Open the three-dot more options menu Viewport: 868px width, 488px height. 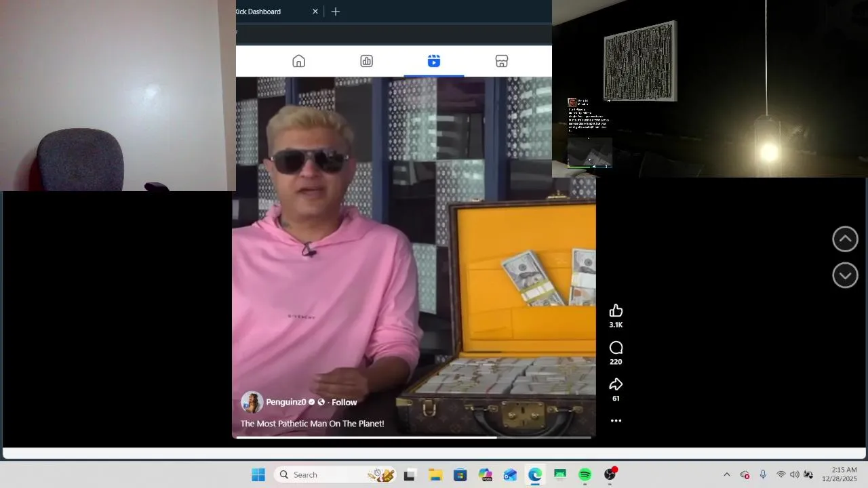click(616, 421)
